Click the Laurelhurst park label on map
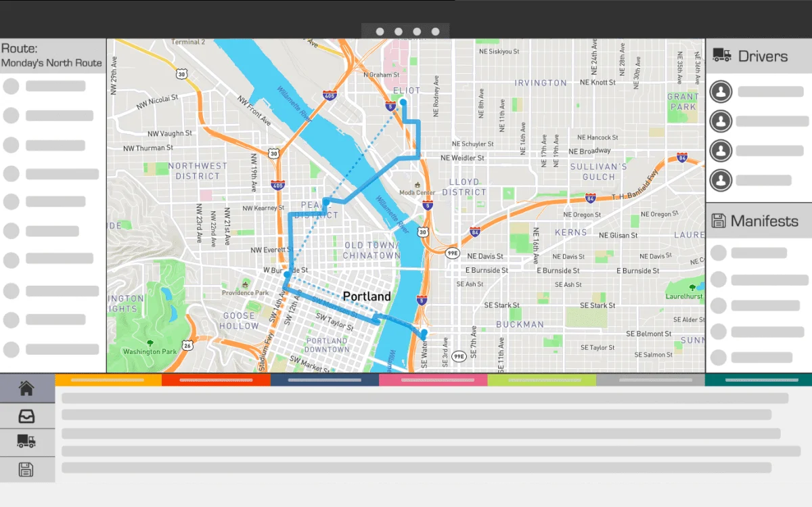The image size is (812, 507). [x=684, y=296]
